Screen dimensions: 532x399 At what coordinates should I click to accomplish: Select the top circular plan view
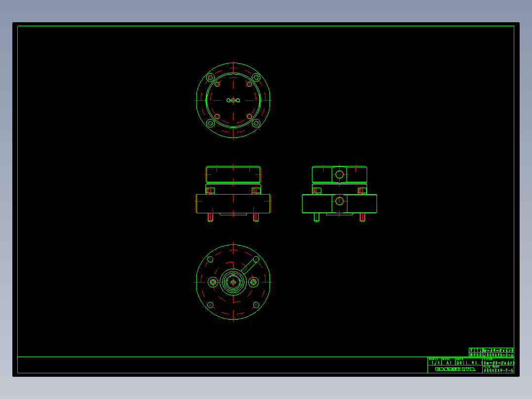pos(233,100)
